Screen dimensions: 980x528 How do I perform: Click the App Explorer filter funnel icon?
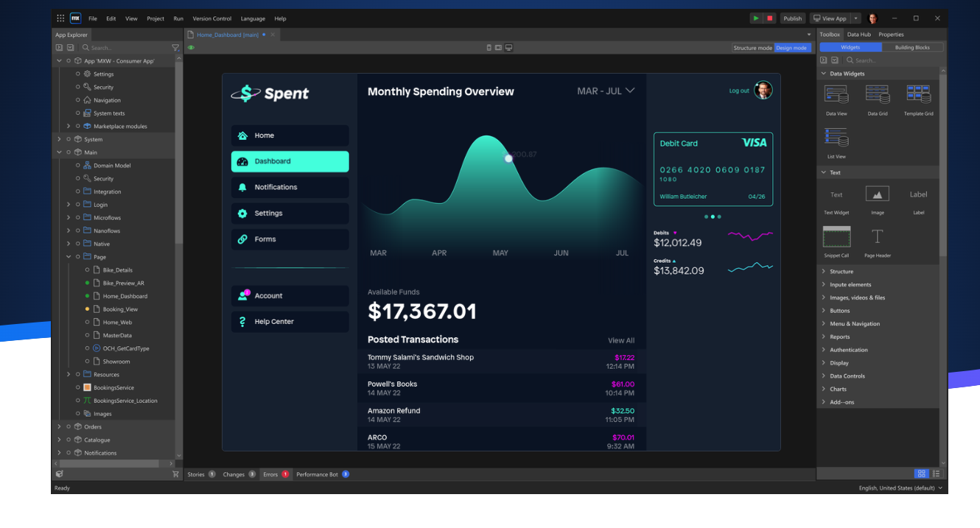(x=175, y=48)
